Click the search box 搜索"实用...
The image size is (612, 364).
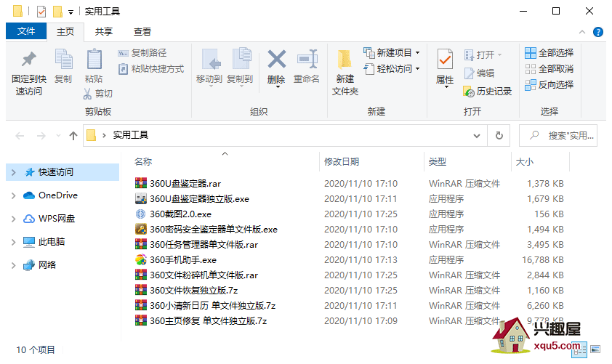[558, 136]
